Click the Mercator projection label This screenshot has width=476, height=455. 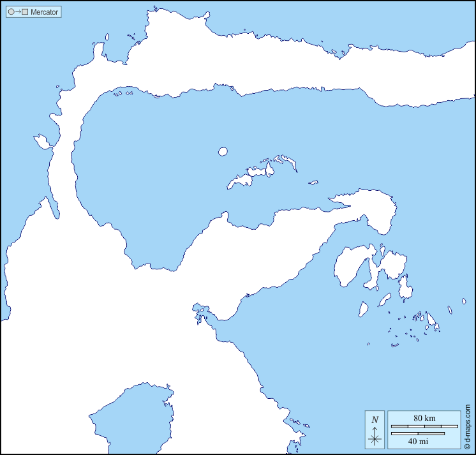[44, 12]
